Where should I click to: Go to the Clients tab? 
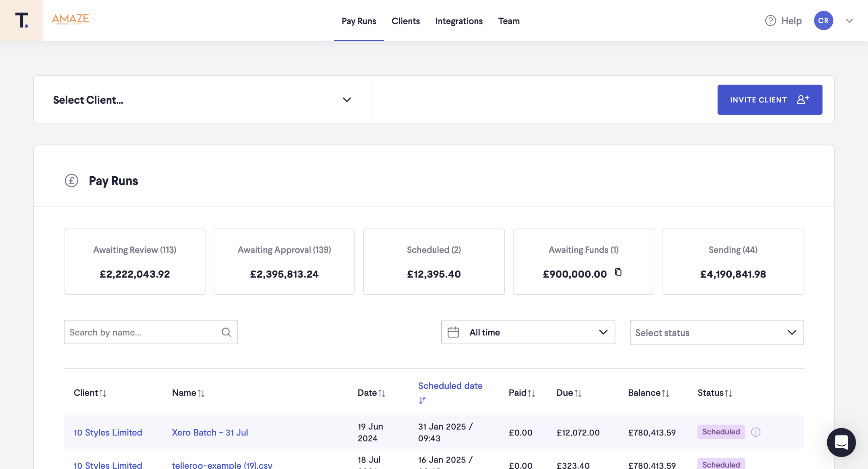click(406, 21)
